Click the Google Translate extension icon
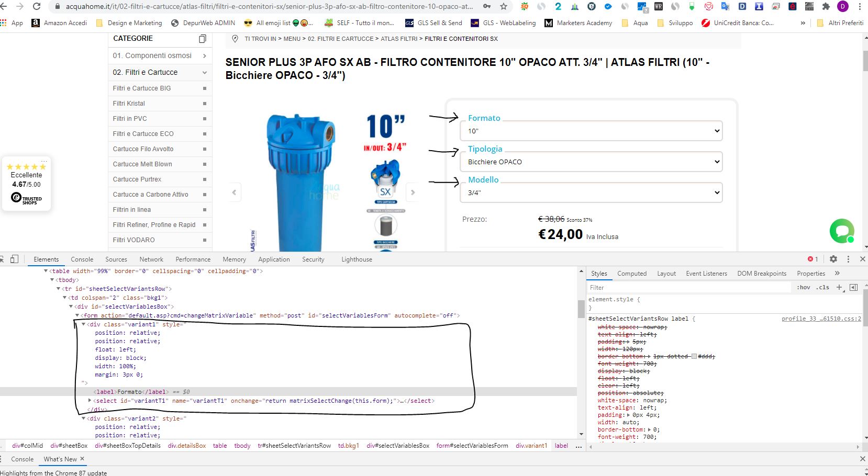The height and width of the screenshot is (476, 868). (x=725, y=7)
